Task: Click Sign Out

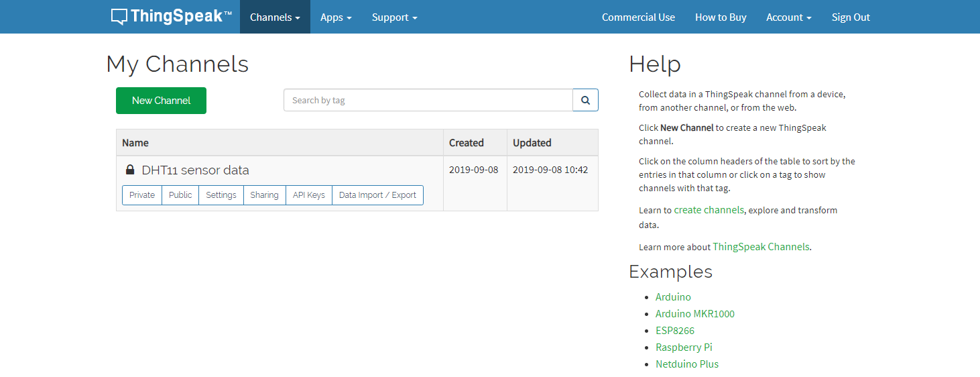Action: click(x=851, y=17)
